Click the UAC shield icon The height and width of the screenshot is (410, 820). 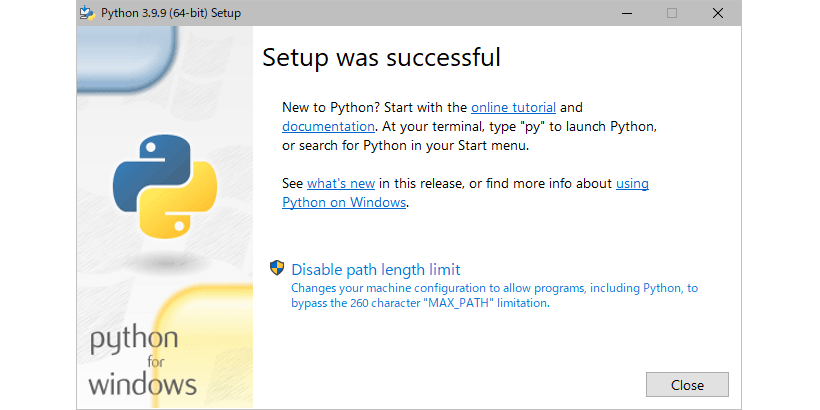278,268
